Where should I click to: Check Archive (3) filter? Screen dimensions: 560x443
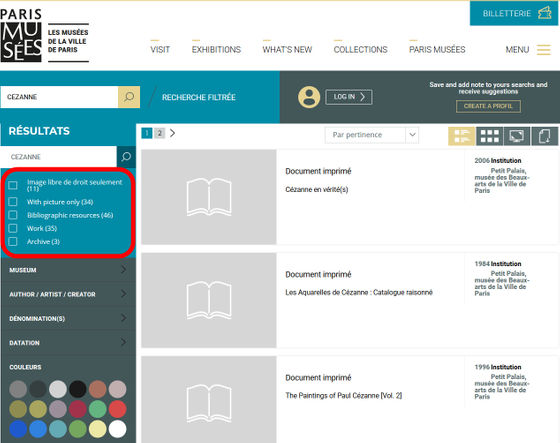(13, 242)
